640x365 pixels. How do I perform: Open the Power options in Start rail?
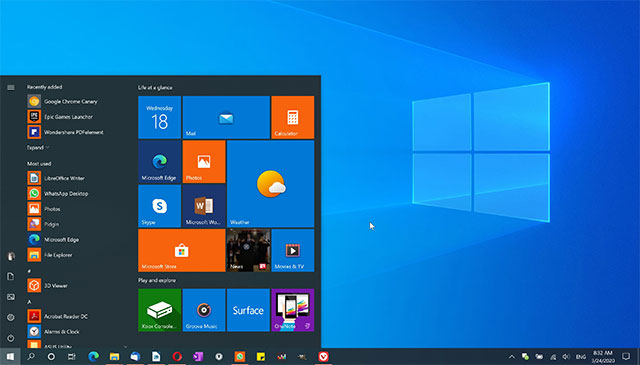coord(11,338)
